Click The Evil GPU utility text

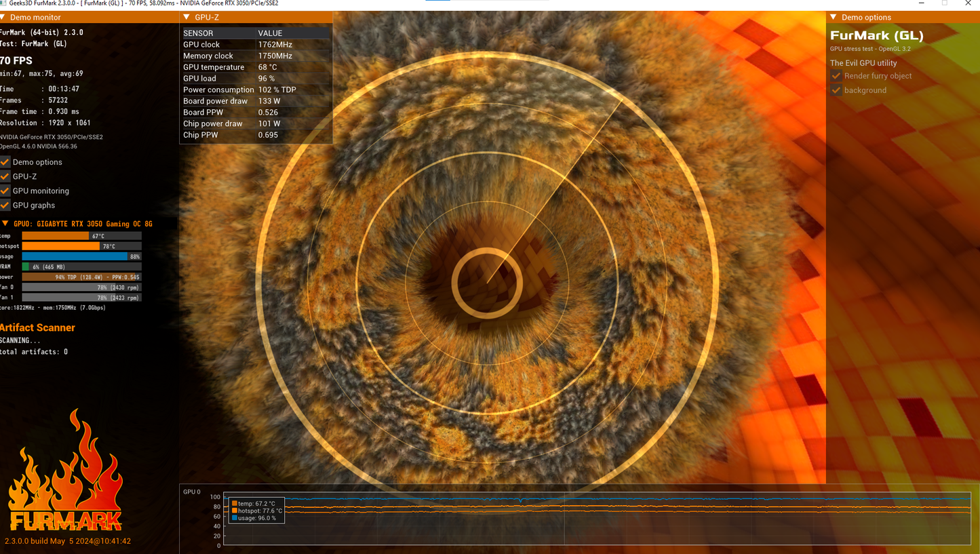point(863,63)
